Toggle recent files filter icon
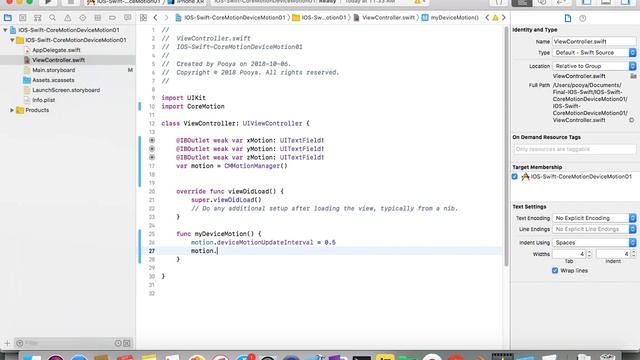 pos(118,343)
